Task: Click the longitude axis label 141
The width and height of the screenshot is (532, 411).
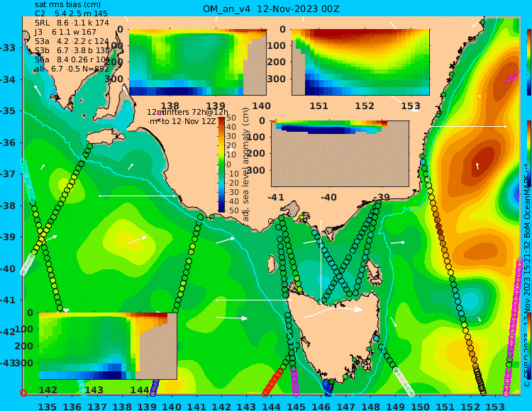Action: tap(196, 406)
